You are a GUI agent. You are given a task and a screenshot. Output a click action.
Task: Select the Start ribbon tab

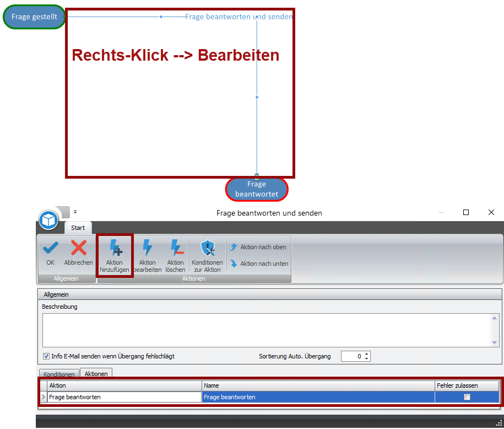tap(78, 228)
